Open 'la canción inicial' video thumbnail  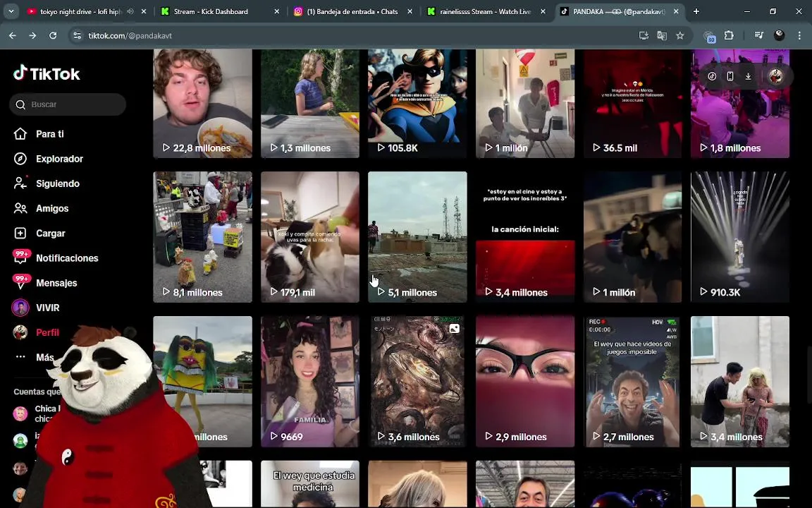tap(525, 237)
